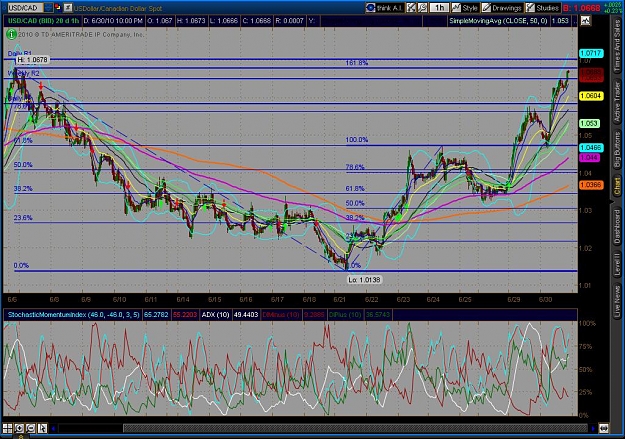This screenshot has width=625, height=439.
Task: Click the grid layout icon at bottom left
Action: [x=8, y=428]
